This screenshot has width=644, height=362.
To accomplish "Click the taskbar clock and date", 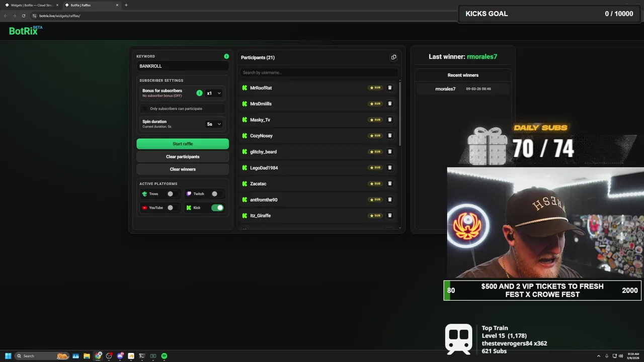I will pos(633,356).
